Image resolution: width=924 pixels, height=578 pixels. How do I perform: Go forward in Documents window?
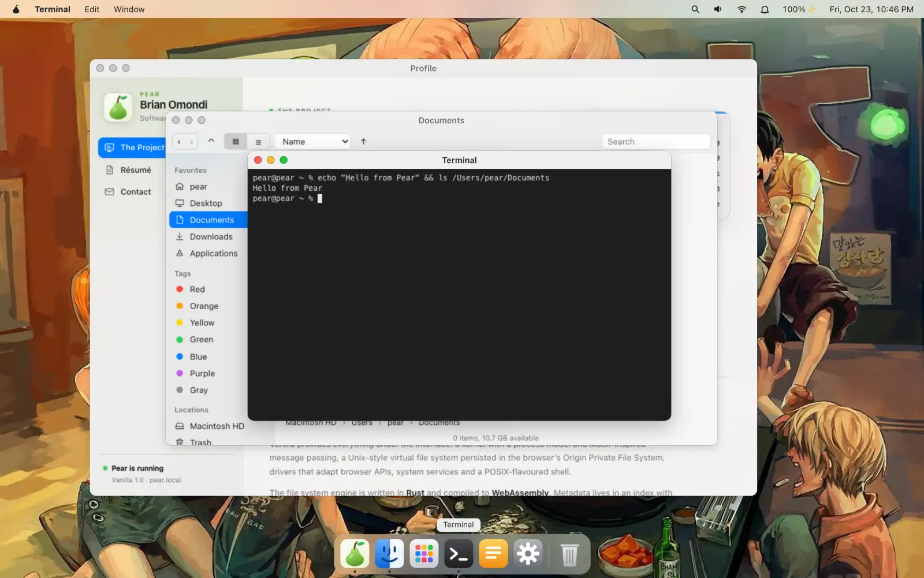pos(192,142)
